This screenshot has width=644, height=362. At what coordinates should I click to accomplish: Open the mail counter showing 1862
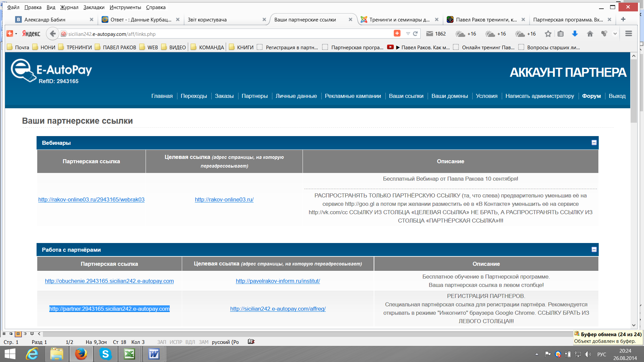436,34
